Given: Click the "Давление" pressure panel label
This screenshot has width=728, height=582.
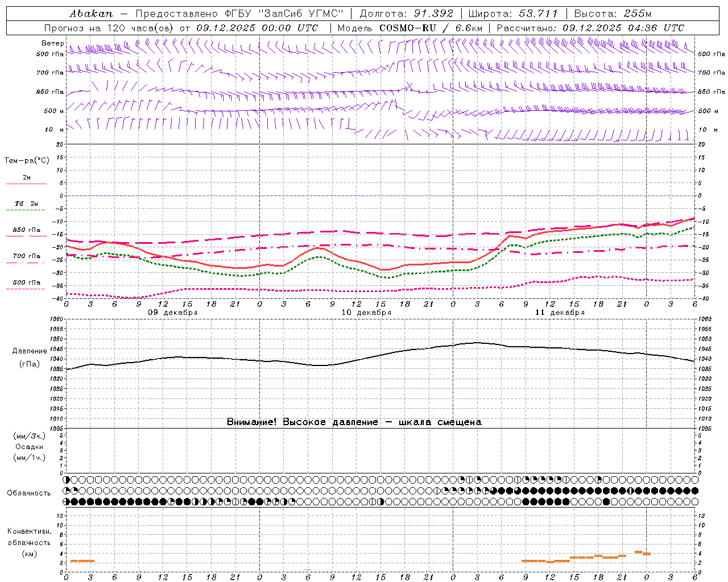Looking at the screenshot, I should [30, 351].
